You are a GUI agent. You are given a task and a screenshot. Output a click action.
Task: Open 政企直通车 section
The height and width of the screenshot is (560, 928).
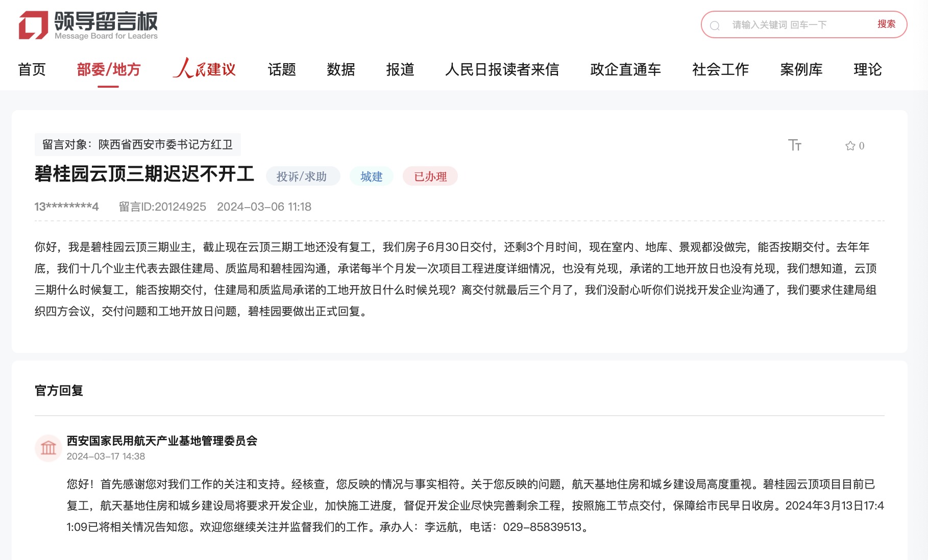pos(625,69)
